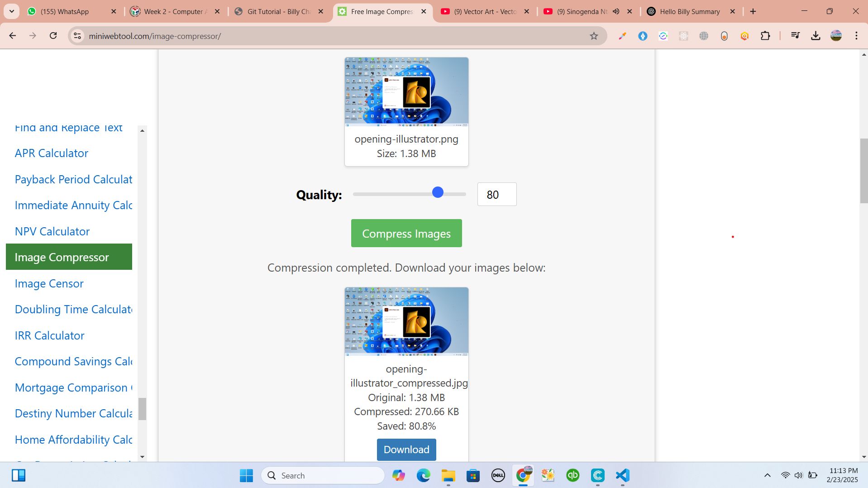
Task: Open Home Affordability Calculator link
Action: [x=73, y=440]
